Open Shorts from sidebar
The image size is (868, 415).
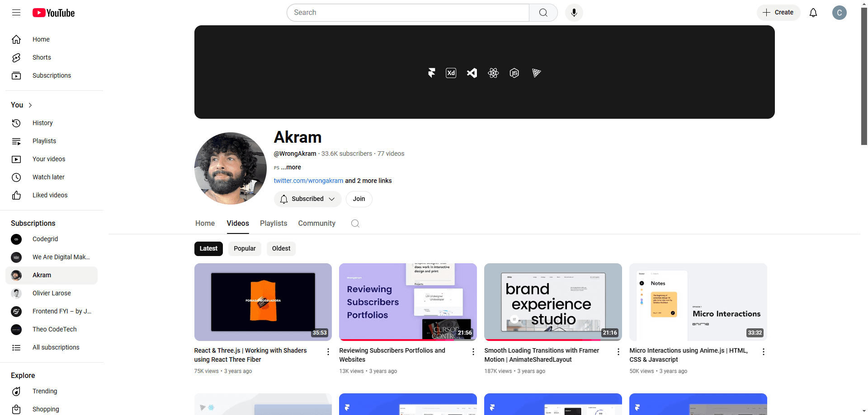point(52,57)
